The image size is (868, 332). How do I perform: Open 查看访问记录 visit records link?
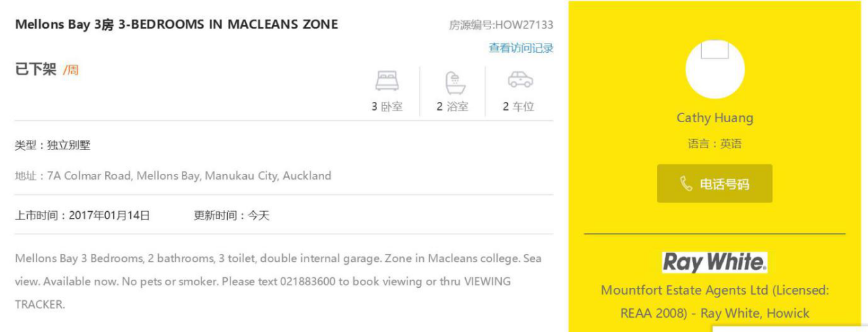521,48
